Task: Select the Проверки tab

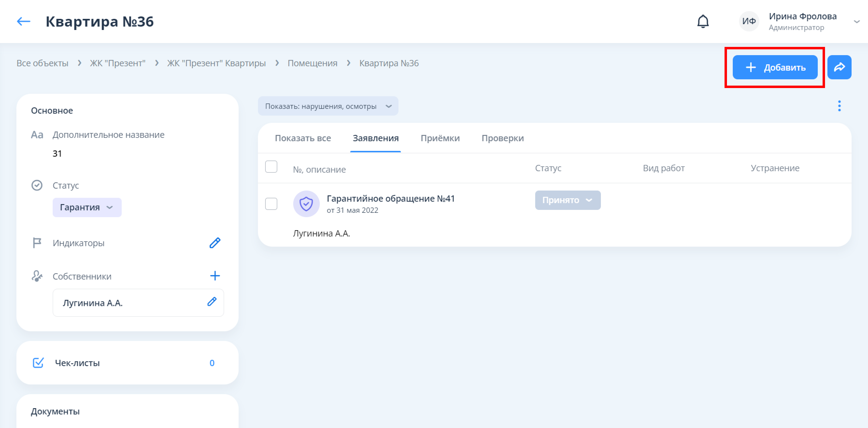Action: tap(502, 138)
